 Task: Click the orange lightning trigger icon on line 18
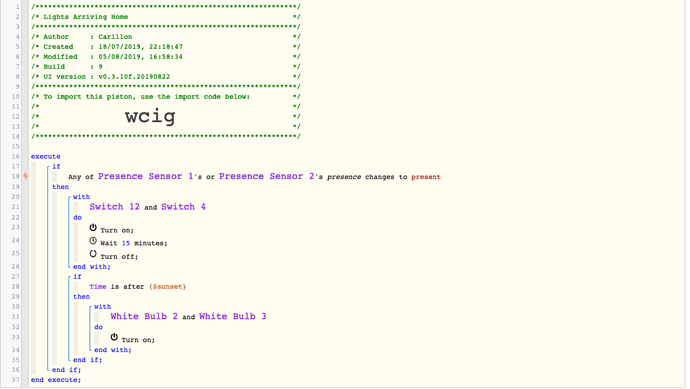point(26,176)
